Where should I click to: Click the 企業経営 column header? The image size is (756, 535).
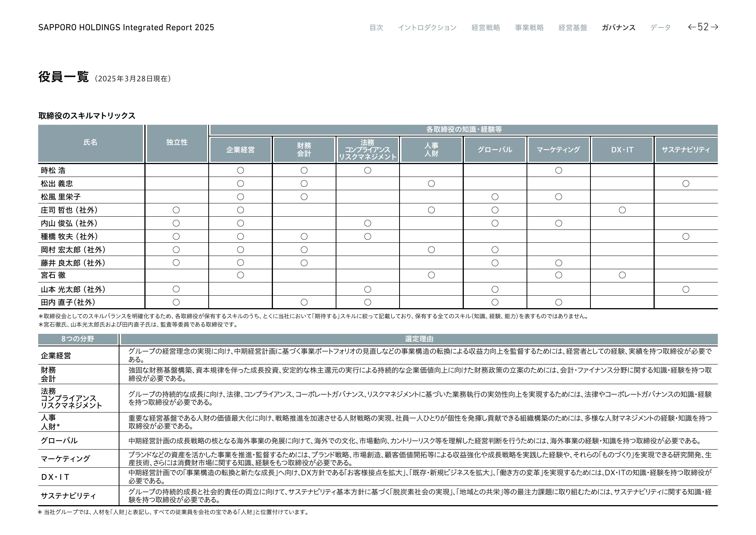240,150
